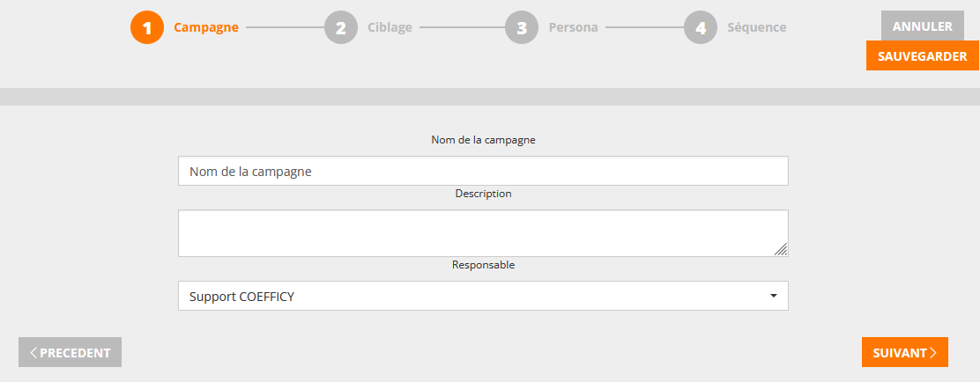Click the Nom de la campagne label
Viewport: 980px width, 382px height.
coord(483,140)
